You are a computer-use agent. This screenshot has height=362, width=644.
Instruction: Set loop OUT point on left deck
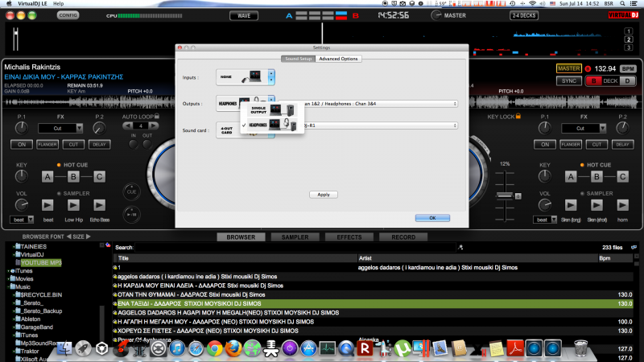[x=147, y=144]
